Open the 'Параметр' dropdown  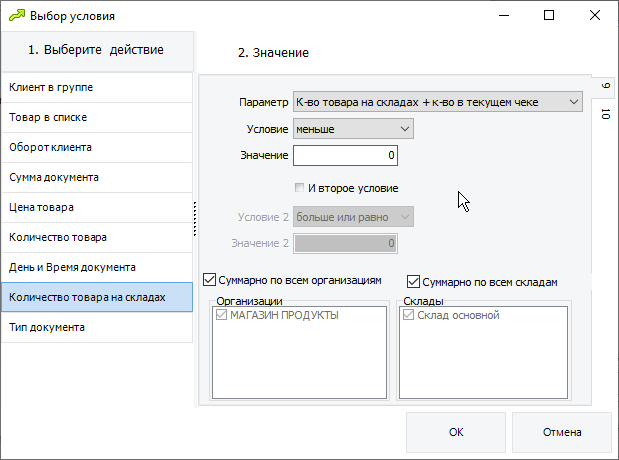click(x=438, y=102)
